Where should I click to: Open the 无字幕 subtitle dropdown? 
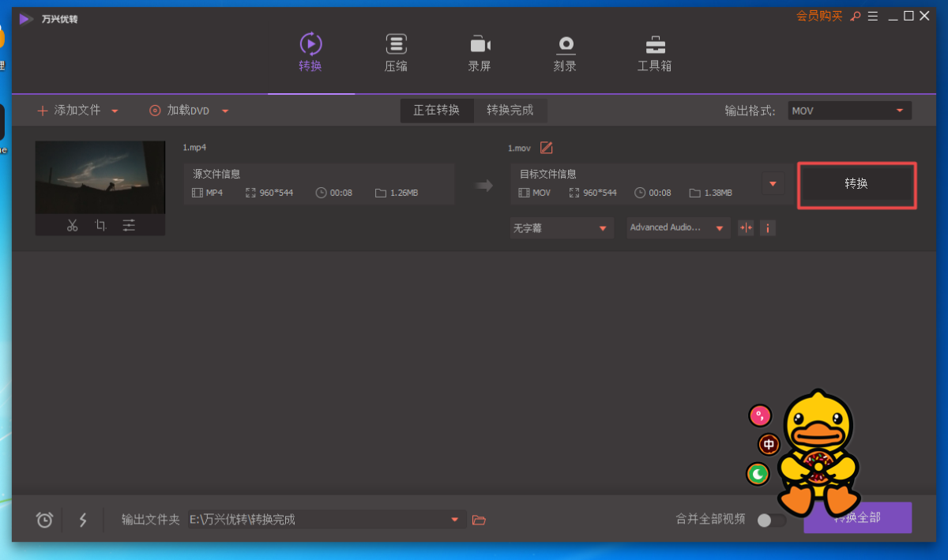(561, 228)
